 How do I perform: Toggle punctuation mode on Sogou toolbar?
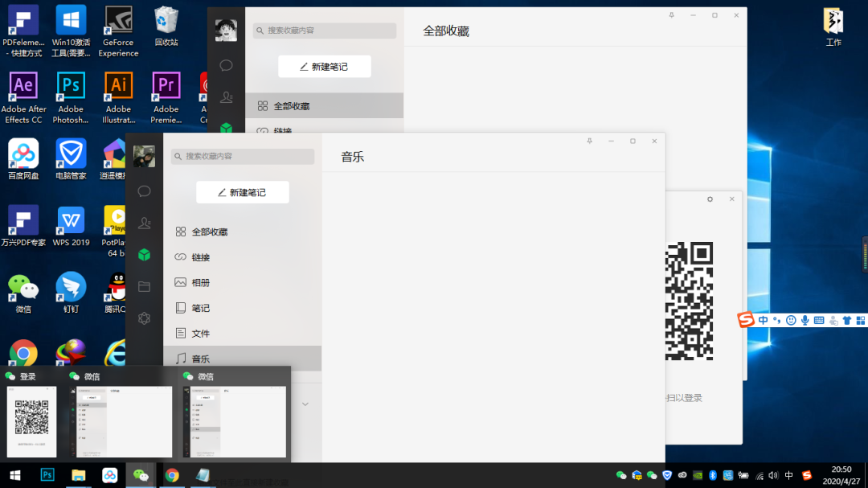click(776, 320)
